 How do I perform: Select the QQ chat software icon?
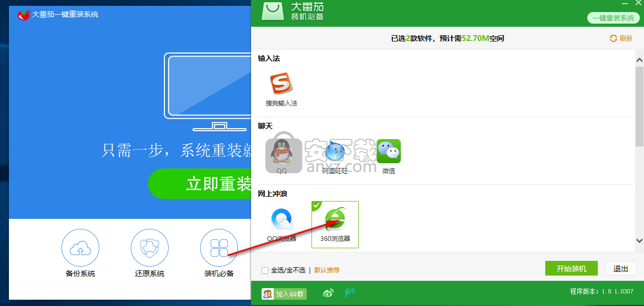(x=282, y=152)
